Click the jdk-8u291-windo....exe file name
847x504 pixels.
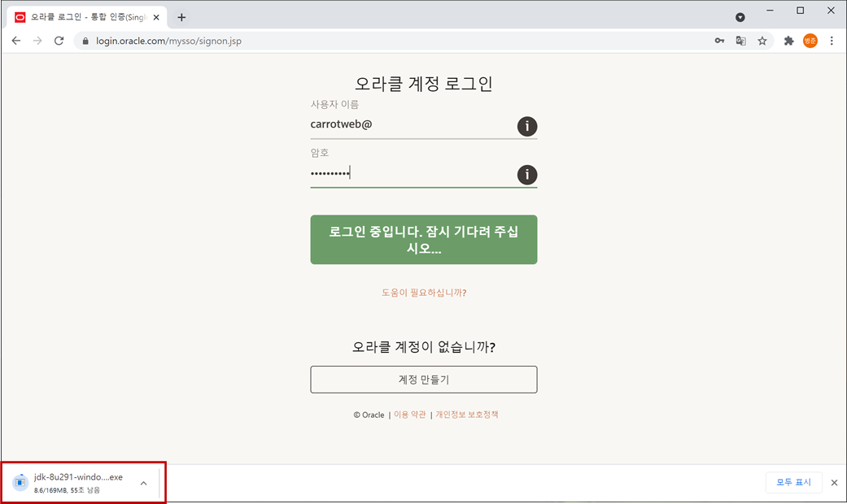(78, 477)
